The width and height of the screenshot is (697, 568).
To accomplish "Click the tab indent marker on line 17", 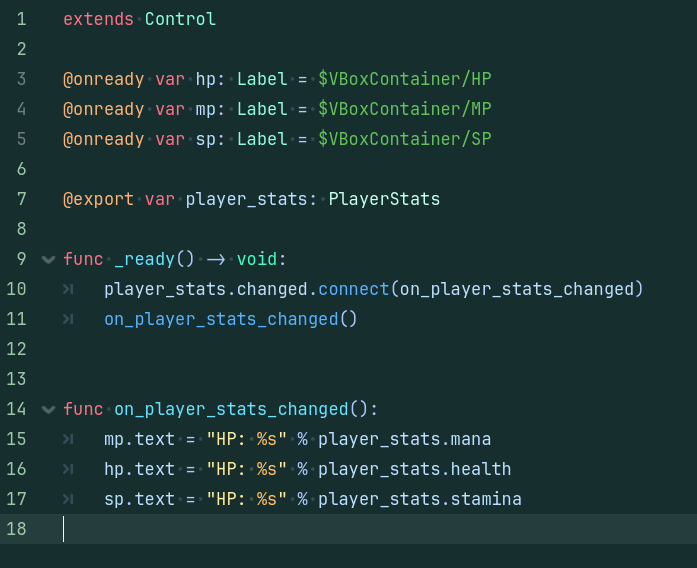I will pos(68,499).
